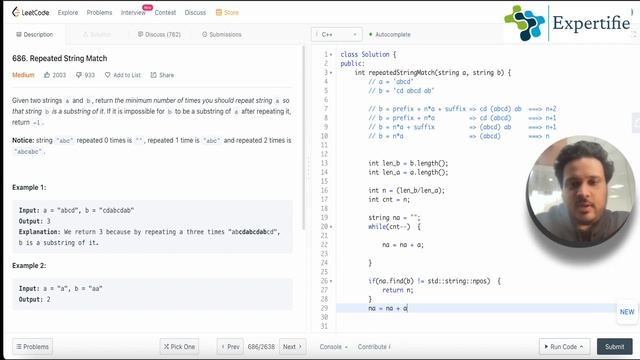Screen dimensions: 640x360
Task: Click Add to List heart button
Action: tap(122, 75)
